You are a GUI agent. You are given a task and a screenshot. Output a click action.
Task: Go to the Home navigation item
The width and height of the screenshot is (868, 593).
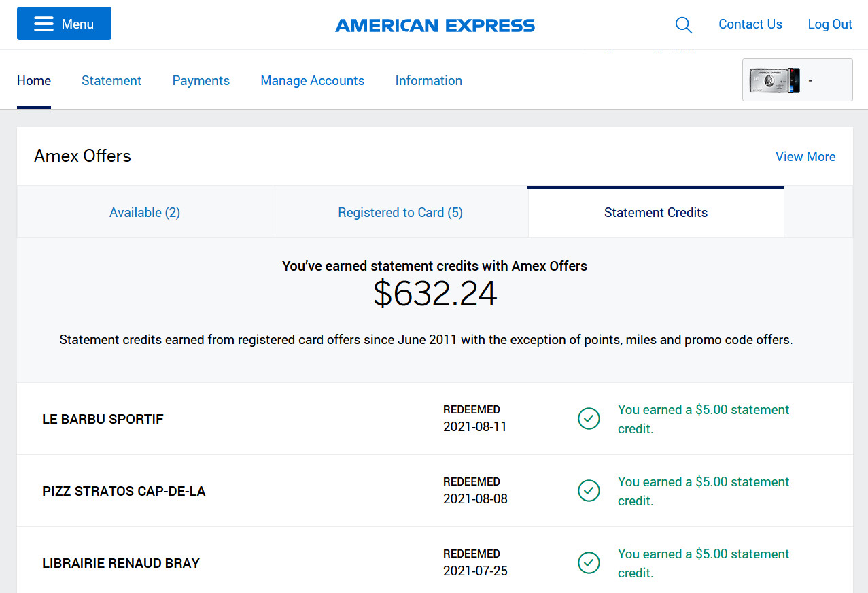coord(34,80)
